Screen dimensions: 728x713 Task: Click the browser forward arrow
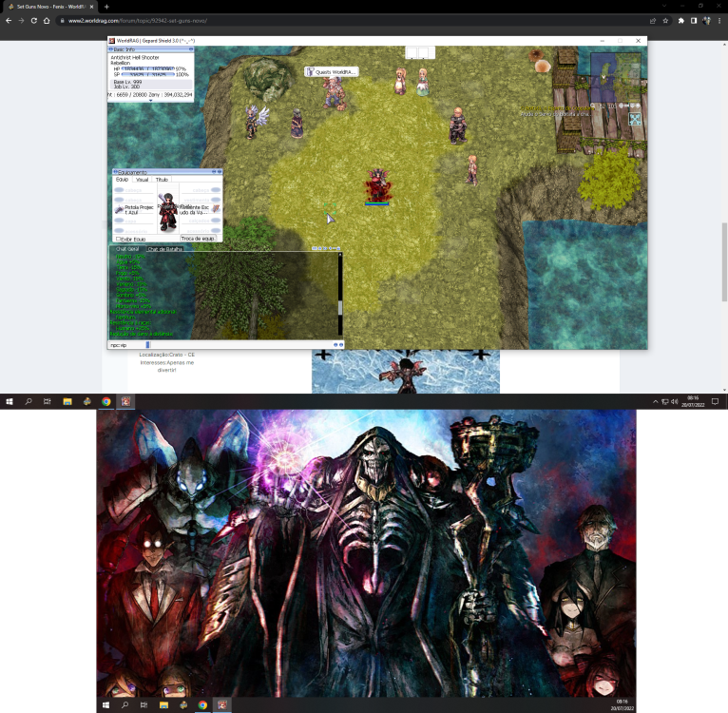21,20
